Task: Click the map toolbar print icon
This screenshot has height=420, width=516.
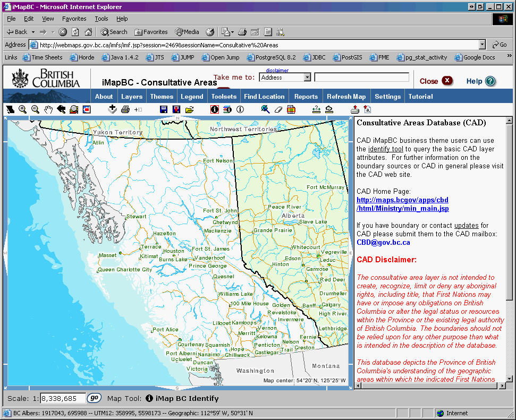Action: tap(125, 109)
